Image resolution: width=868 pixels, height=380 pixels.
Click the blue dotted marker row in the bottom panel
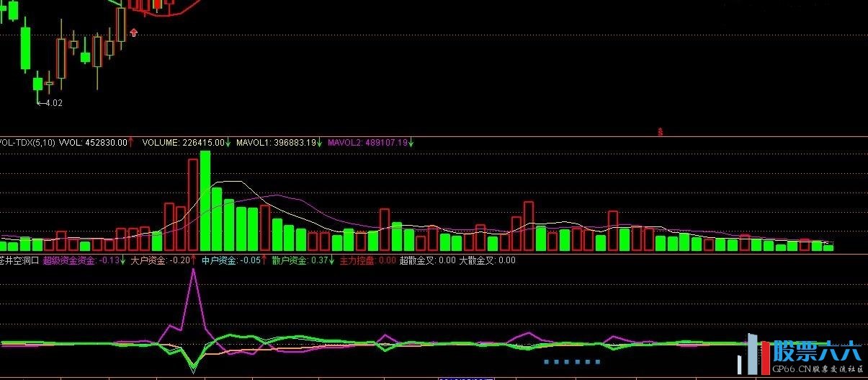pos(572,361)
